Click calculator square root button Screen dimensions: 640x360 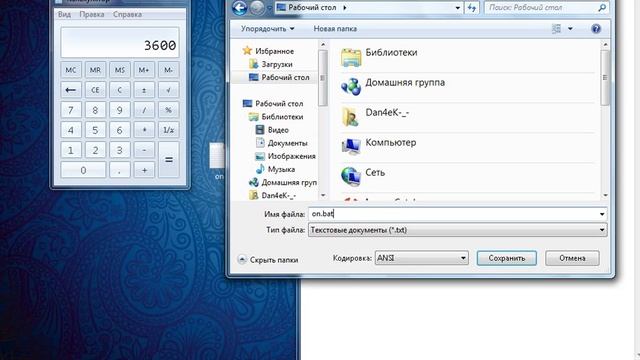[x=168, y=90]
